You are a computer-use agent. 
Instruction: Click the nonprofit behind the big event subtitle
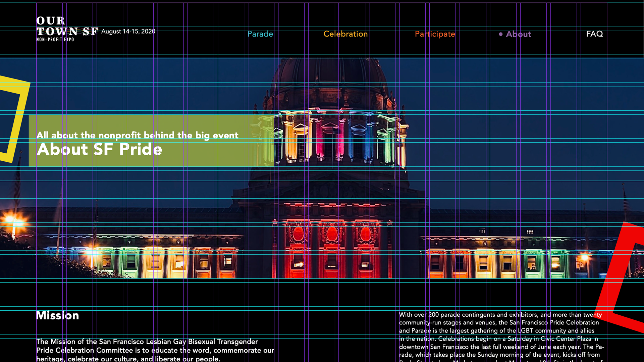click(x=138, y=135)
